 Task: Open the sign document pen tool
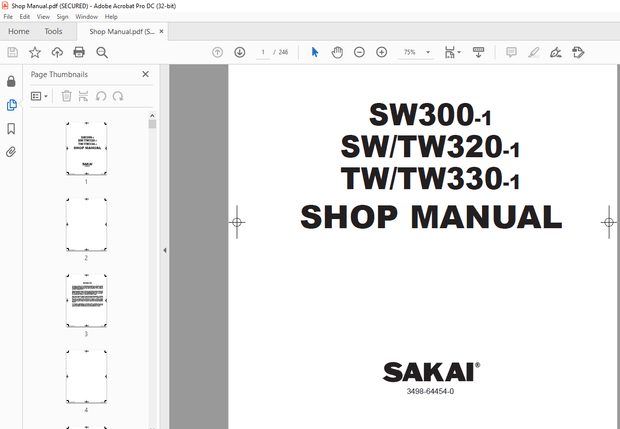[556, 52]
